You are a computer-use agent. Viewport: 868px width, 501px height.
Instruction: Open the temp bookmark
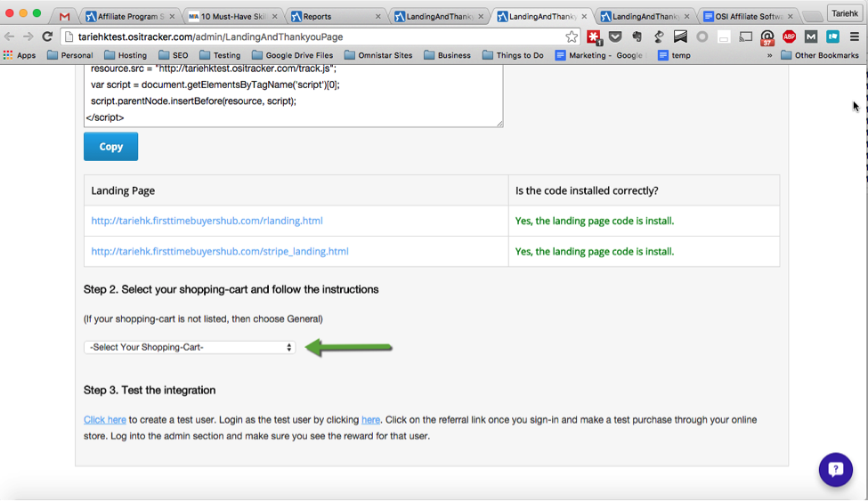674,55
